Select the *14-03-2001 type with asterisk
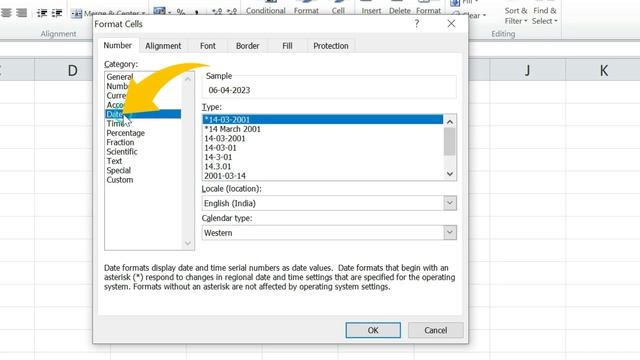This screenshot has width=640, height=360. click(x=323, y=119)
